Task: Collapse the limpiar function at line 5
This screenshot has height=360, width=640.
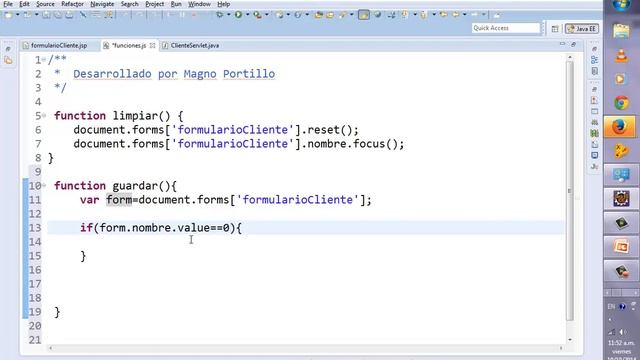Action: point(44,116)
